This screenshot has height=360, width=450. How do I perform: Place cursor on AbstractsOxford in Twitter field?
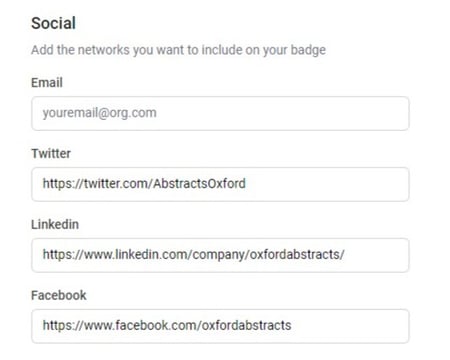click(x=199, y=184)
